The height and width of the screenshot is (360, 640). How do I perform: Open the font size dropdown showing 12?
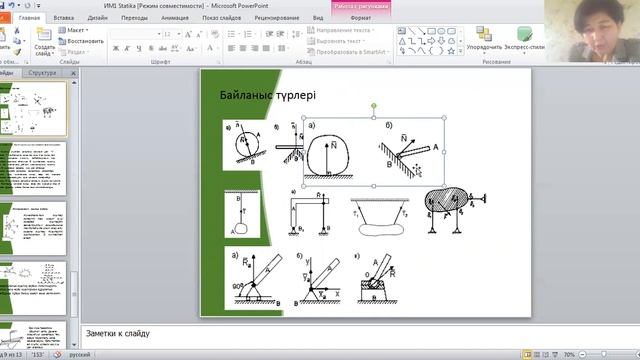click(x=172, y=34)
